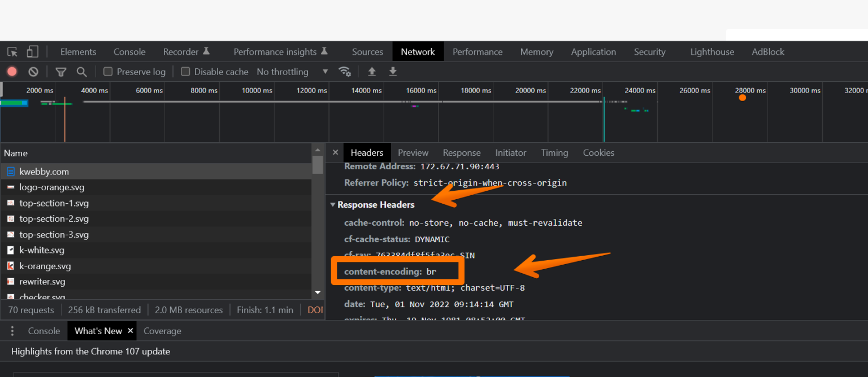Collapse the Response Headers section
Viewport: 868px width, 377px height.
pos(333,204)
